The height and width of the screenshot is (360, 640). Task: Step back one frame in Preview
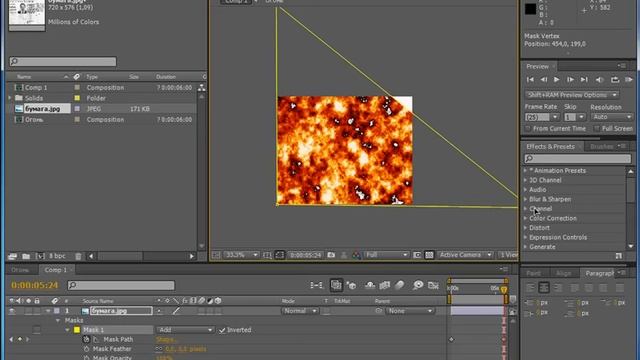[x=544, y=80]
